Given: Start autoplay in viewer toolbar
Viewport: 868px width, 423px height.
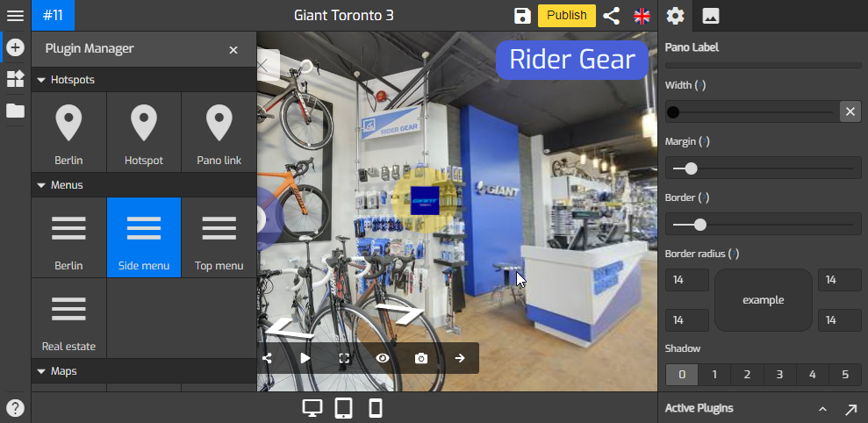Looking at the screenshot, I should pyautogui.click(x=305, y=358).
